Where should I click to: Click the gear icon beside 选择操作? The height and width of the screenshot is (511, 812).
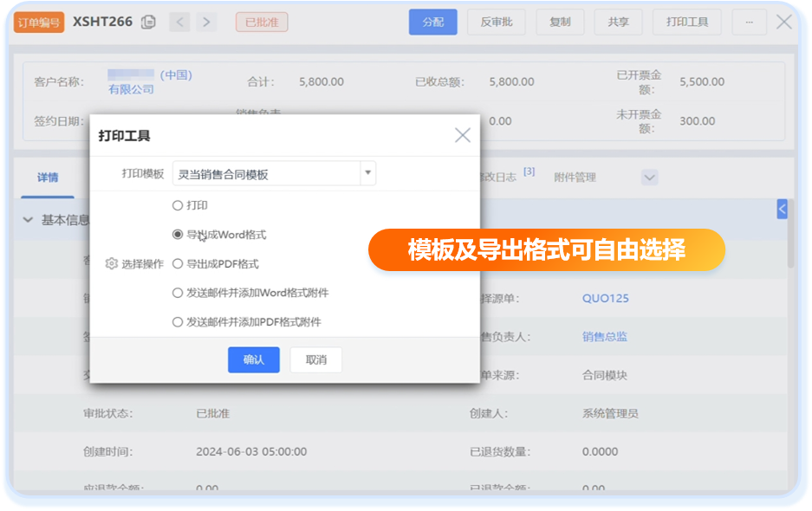coord(111,263)
